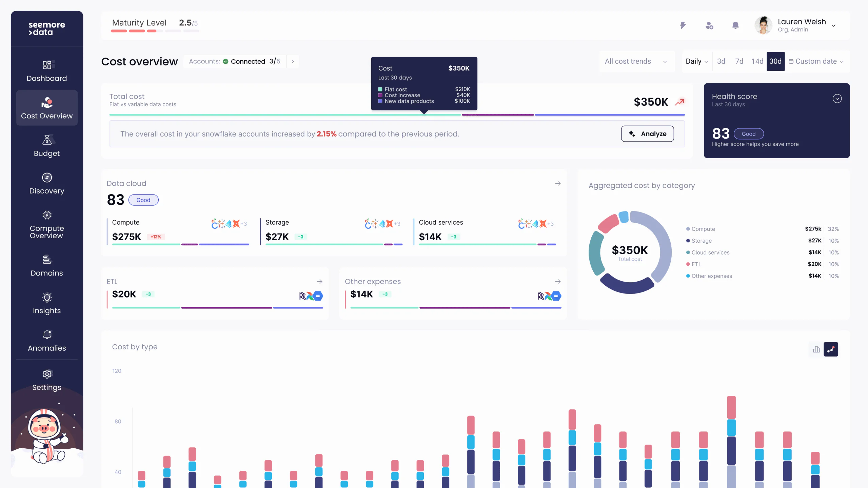This screenshot has width=868, height=488.
Task: Open Settings gear in sidebar
Action: pyautogui.click(x=47, y=380)
